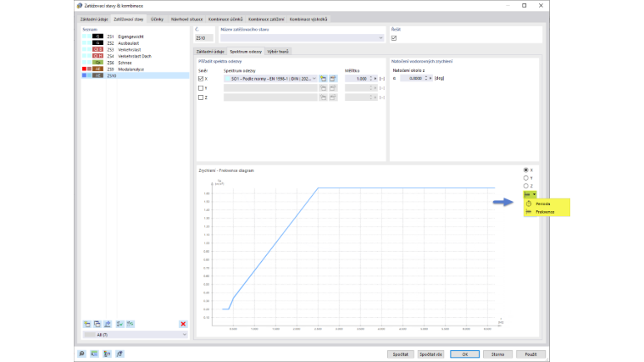The height and width of the screenshot is (362, 644).
Task: Click the third list toolbar icon with arrow
Action: point(108,324)
